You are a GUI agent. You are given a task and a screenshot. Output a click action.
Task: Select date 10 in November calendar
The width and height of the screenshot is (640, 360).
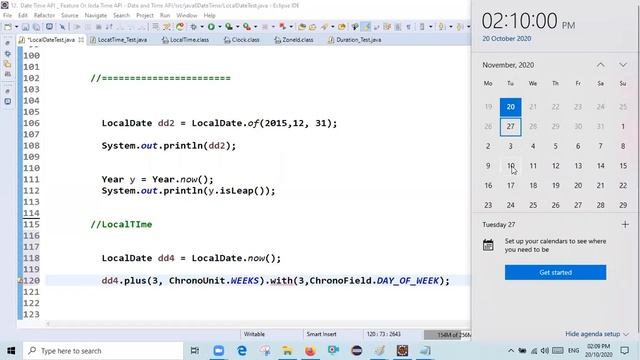(x=511, y=166)
